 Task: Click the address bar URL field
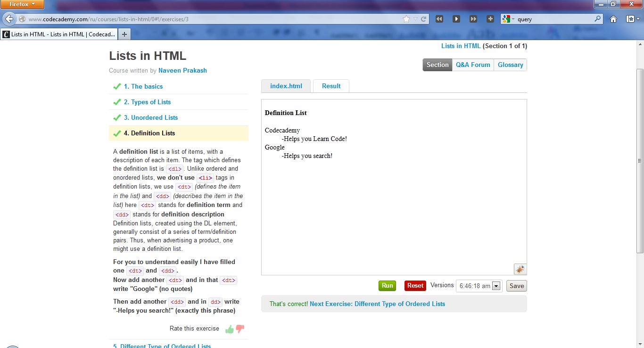point(215,19)
